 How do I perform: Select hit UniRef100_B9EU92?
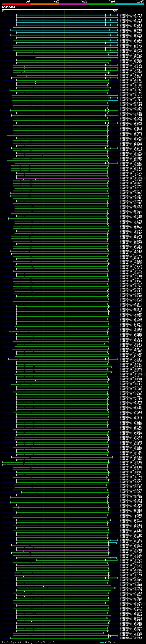[x=131, y=82]
